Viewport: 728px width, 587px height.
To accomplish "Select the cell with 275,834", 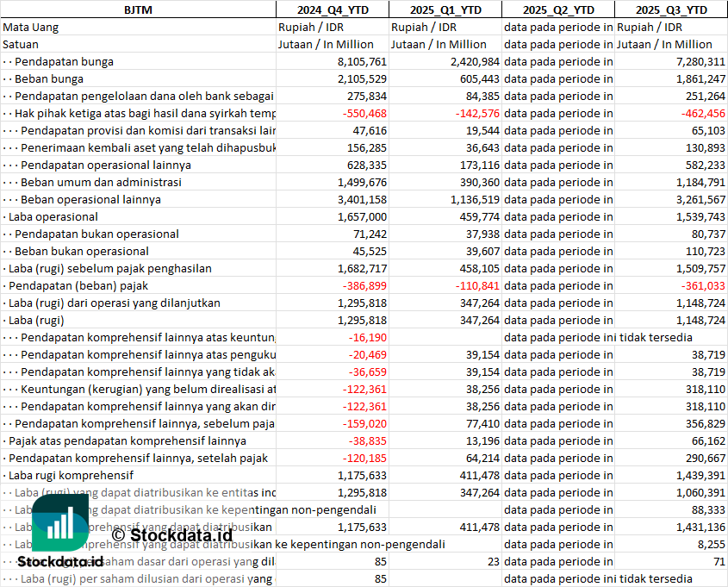I will pyautogui.click(x=367, y=97).
